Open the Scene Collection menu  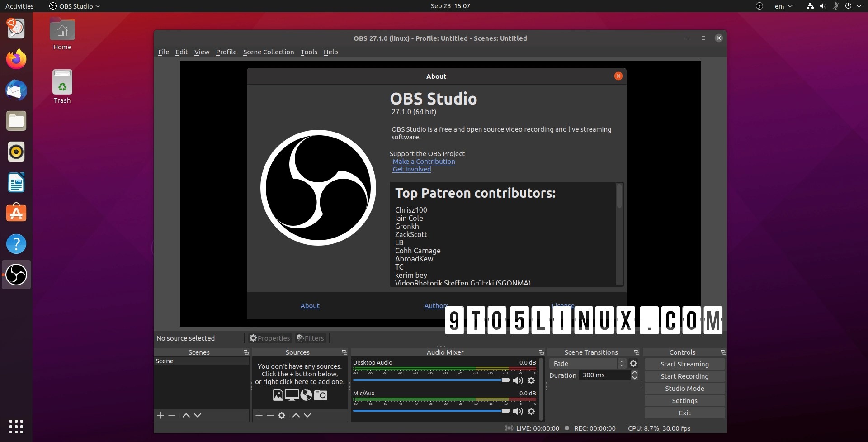(x=269, y=52)
